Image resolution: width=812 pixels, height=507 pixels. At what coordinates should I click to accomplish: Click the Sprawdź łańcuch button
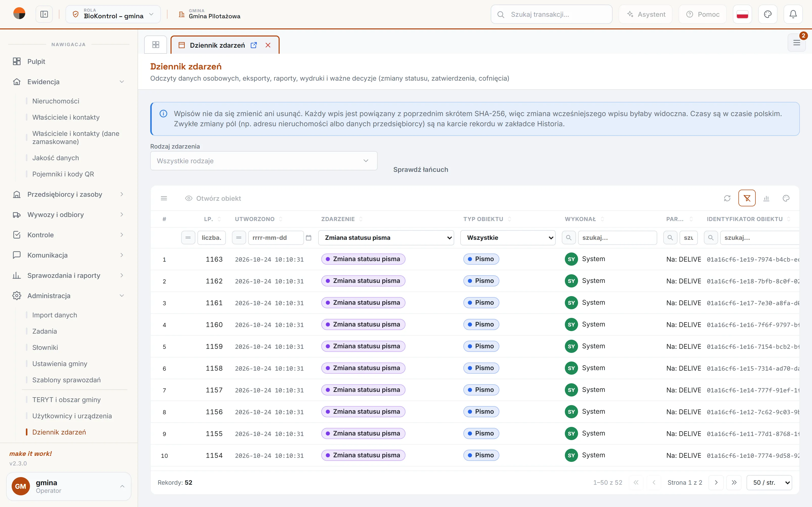420,170
